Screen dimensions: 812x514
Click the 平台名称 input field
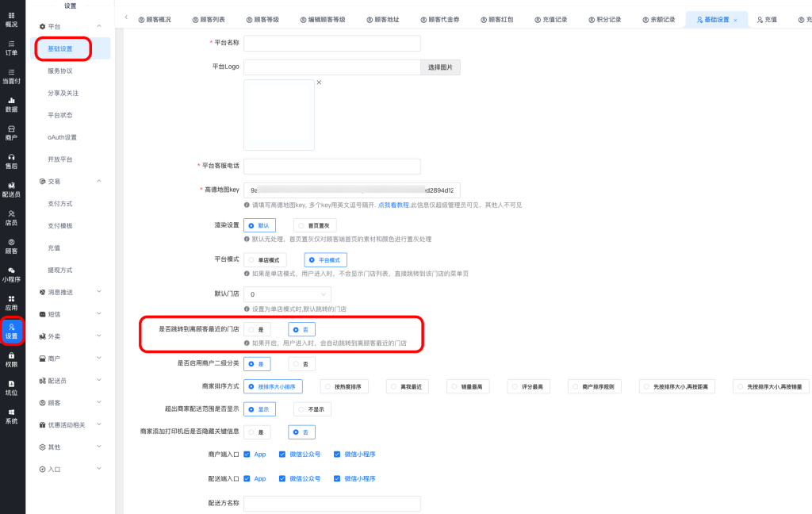click(x=331, y=43)
